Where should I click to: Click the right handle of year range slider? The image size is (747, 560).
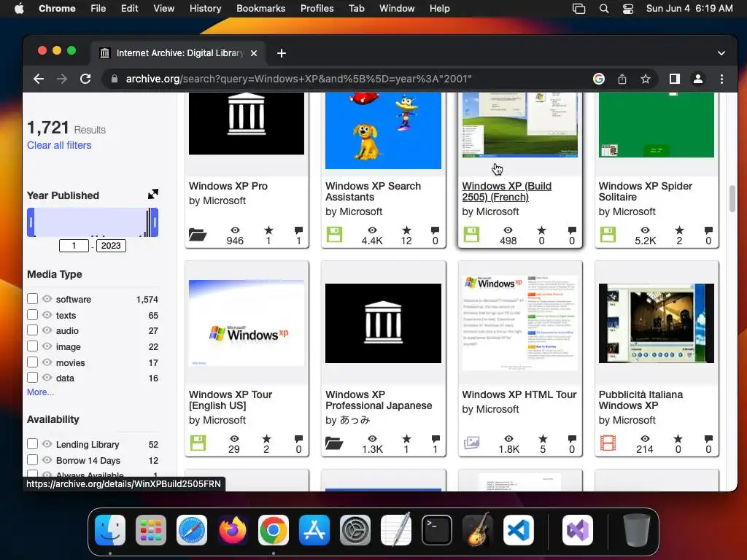tap(155, 222)
